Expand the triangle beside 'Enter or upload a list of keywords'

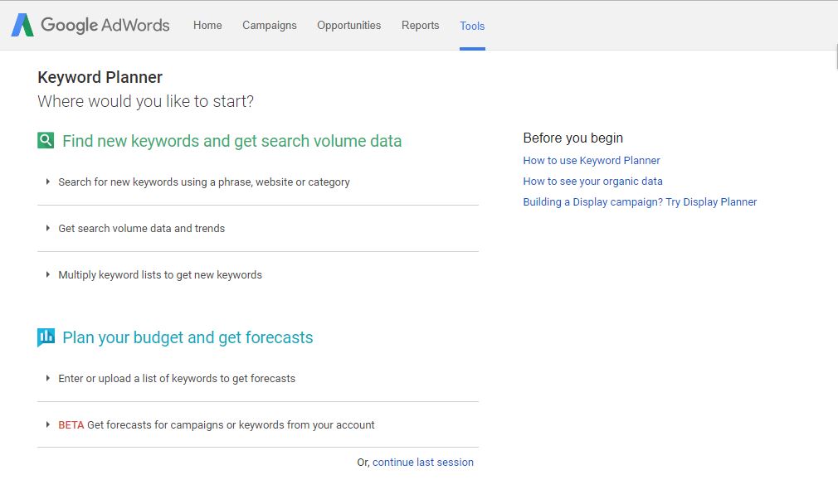coord(47,378)
